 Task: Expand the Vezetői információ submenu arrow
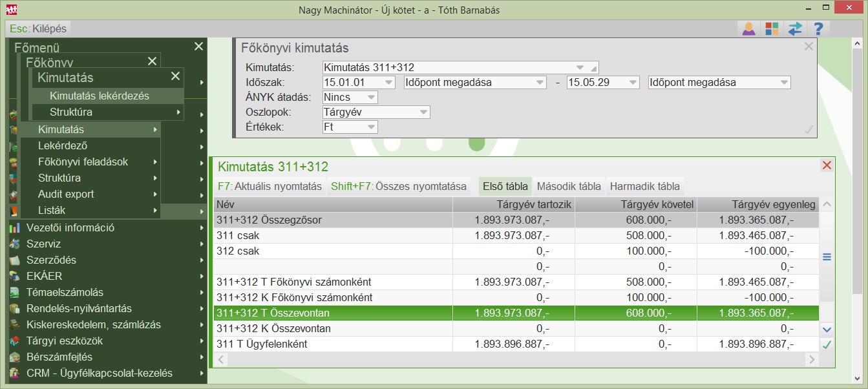point(202,227)
